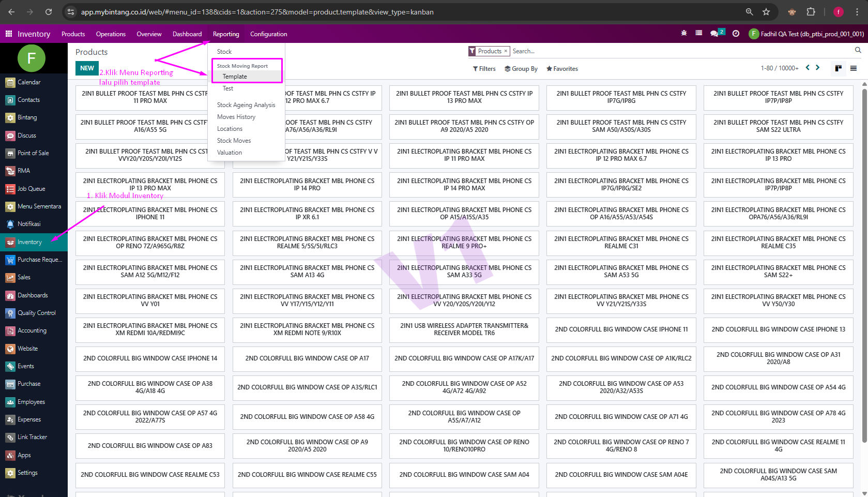Open the Discuss app in sidebar
Screen dimensions: 868x497
[34, 135]
